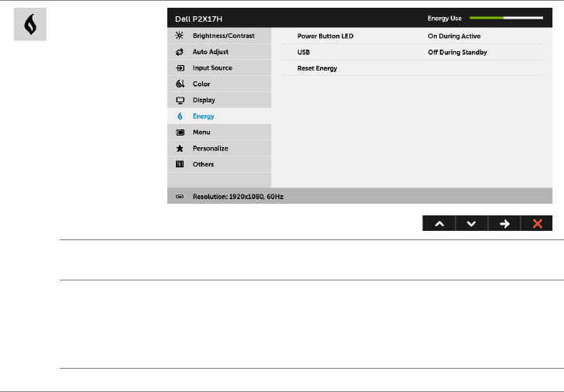
Task: Click the Personalize star icon
Action: click(x=180, y=148)
